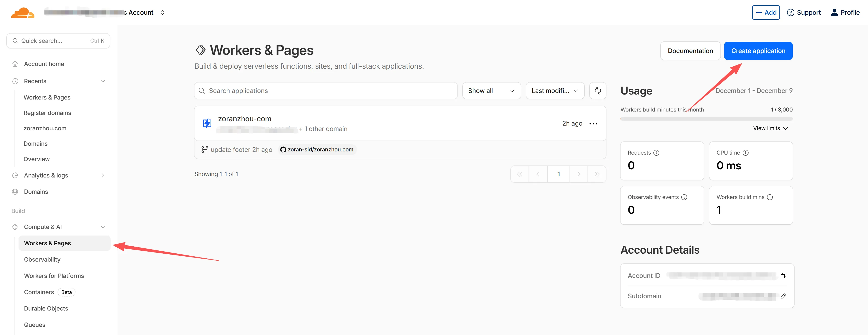Go to previous page of applications
Viewport: 868px width, 335px height.
(538, 174)
